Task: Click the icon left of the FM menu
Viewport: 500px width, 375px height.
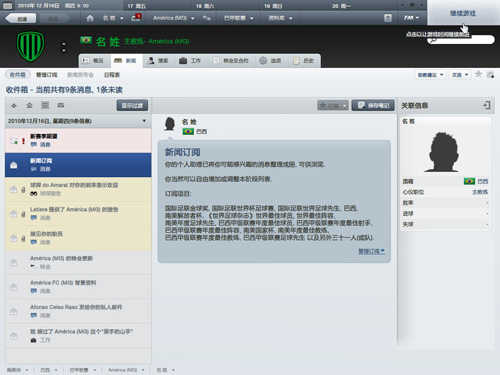Action: [388, 18]
